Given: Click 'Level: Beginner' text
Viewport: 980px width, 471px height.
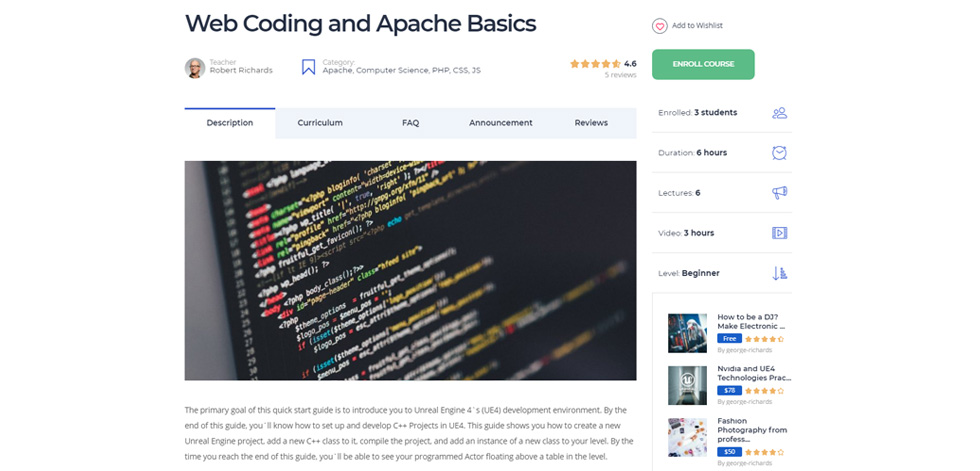Looking at the screenshot, I should pyautogui.click(x=689, y=274).
